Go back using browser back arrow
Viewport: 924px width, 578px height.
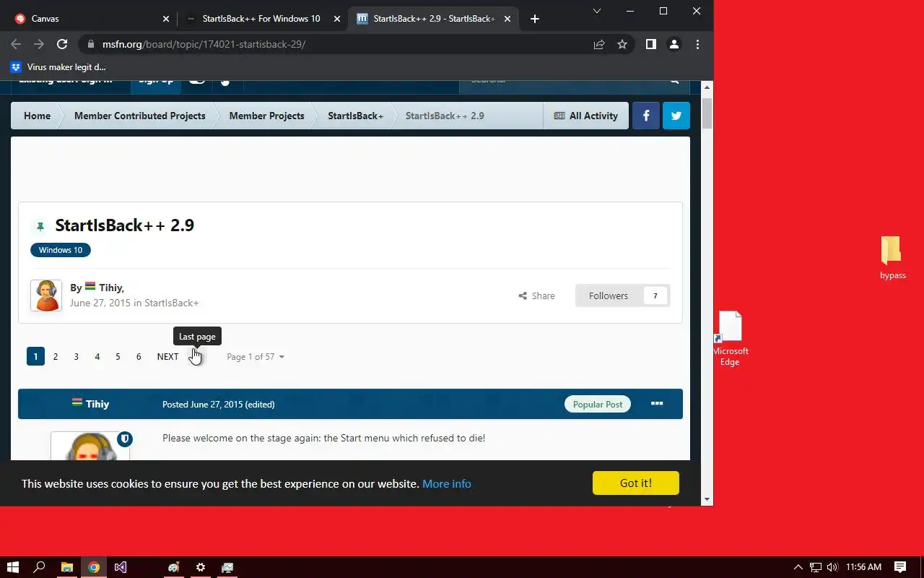tap(16, 44)
